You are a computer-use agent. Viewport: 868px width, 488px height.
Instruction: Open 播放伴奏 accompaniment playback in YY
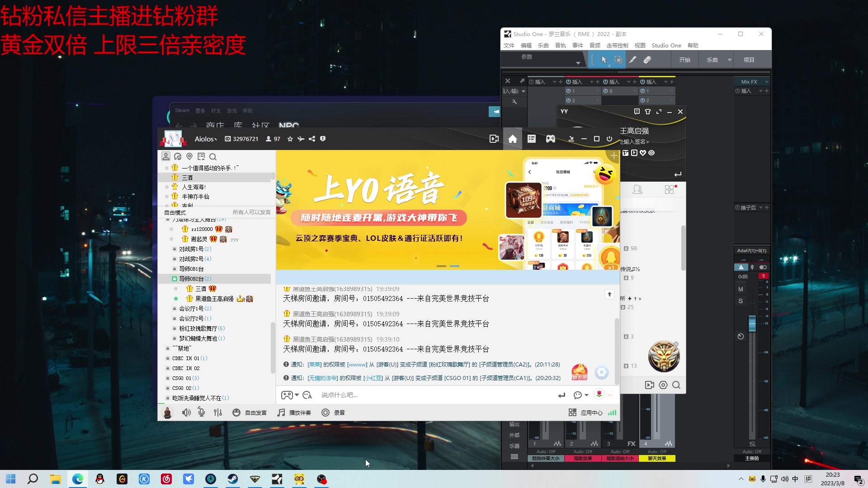(294, 413)
